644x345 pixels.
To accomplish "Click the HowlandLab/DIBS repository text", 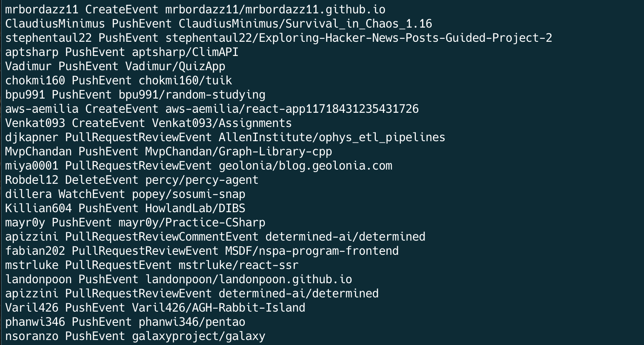I will pyautogui.click(x=195, y=208).
